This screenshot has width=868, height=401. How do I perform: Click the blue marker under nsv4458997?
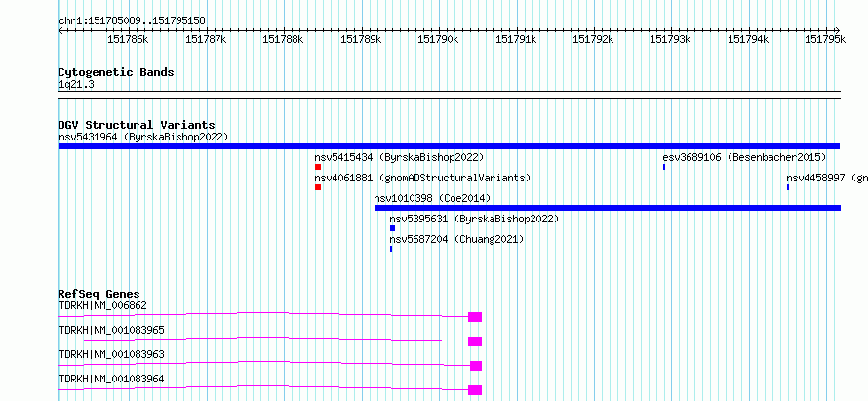(x=788, y=187)
